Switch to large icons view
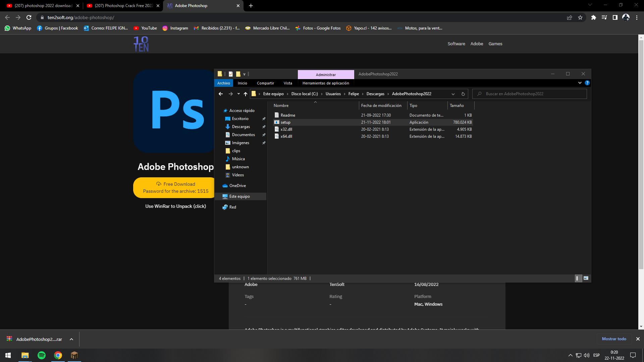 [586, 278]
